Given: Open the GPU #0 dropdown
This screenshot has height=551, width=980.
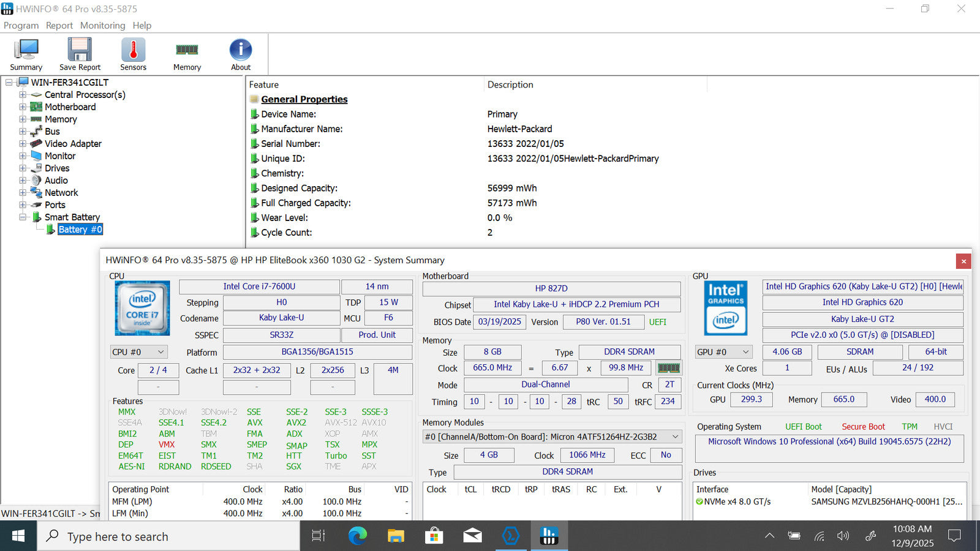Looking at the screenshot, I should click(723, 352).
